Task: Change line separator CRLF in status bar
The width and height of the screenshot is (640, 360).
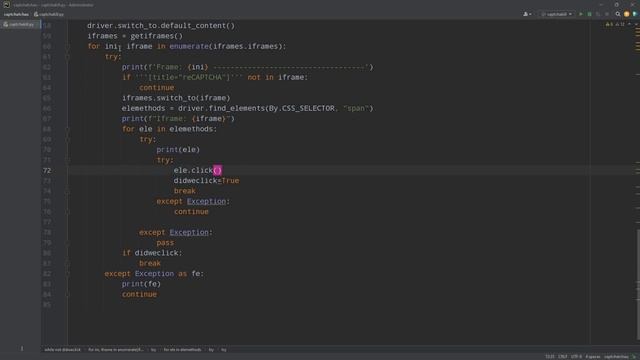Action: click(x=563, y=357)
